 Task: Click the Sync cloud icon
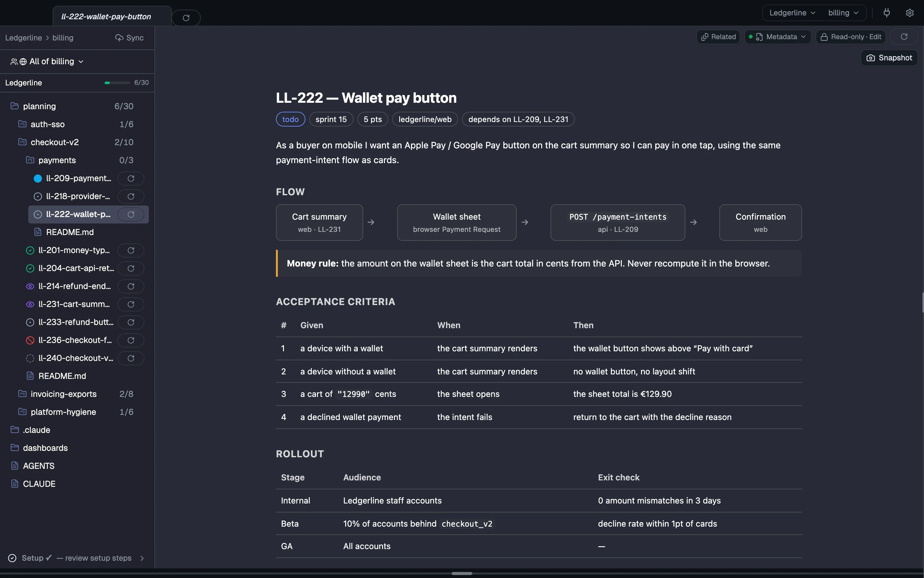point(119,38)
